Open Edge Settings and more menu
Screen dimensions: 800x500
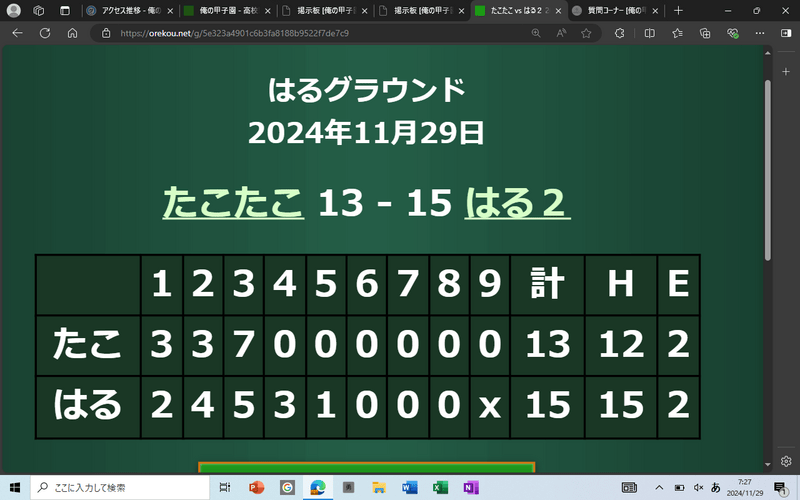coord(760,33)
